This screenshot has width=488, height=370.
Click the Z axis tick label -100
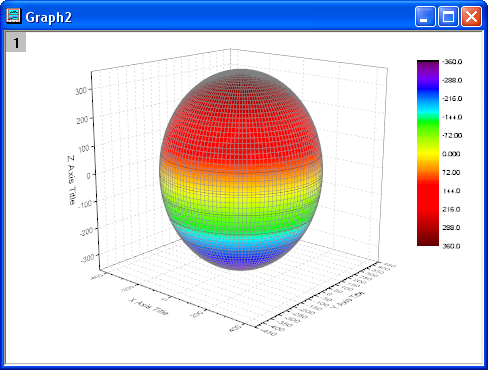[85, 203]
